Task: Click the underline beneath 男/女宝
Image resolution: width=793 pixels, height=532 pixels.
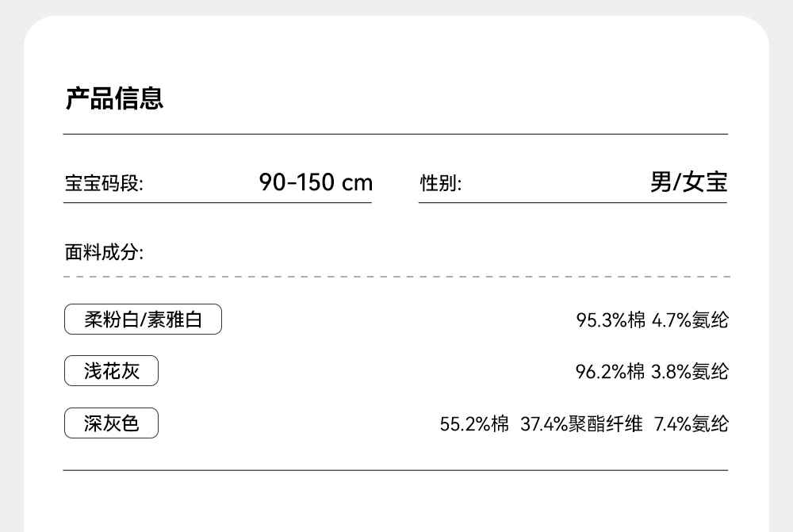Action: [x=573, y=203]
